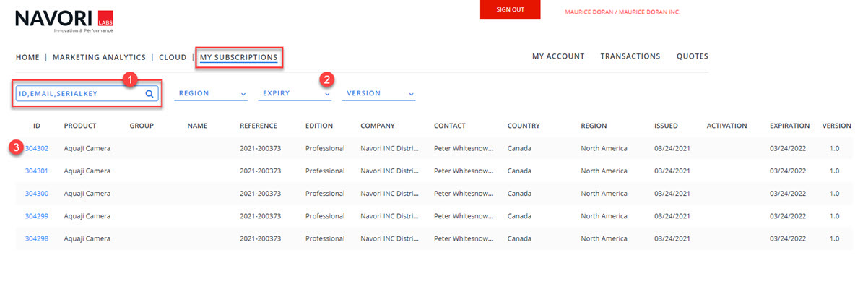Open the Quotes page
Image resolution: width=868 pixels, height=284 pixels.
pyautogui.click(x=693, y=56)
